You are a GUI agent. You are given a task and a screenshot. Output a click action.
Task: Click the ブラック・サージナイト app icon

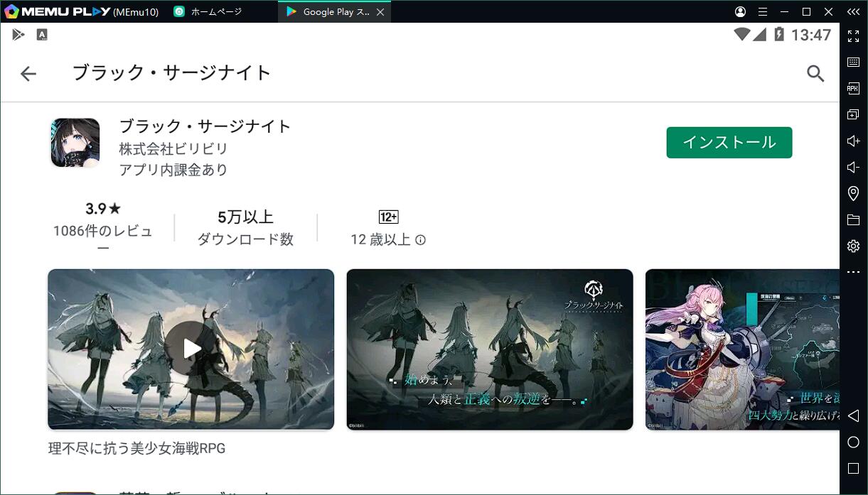pos(75,143)
